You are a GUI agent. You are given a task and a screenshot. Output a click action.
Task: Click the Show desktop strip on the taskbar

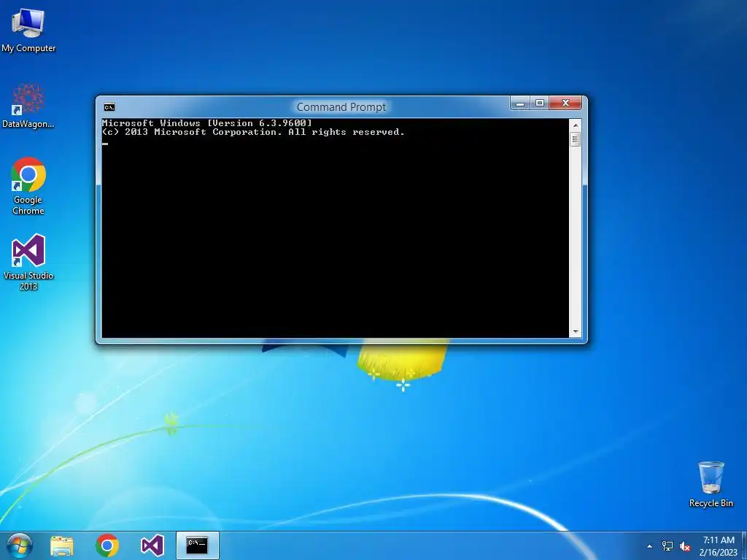[x=743, y=545]
